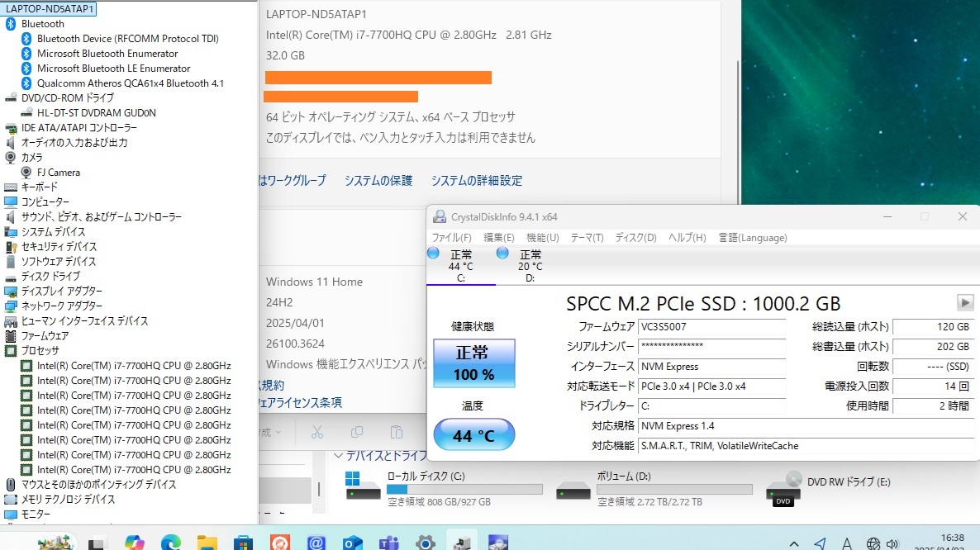Click the blue 44 °C temperature badge
This screenshot has width=980, height=550.
(x=473, y=433)
